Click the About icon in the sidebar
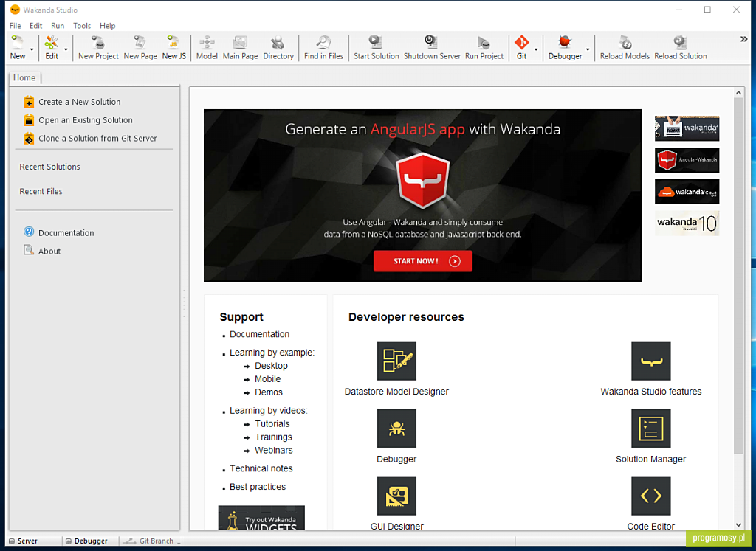The image size is (756, 551). [29, 250]
